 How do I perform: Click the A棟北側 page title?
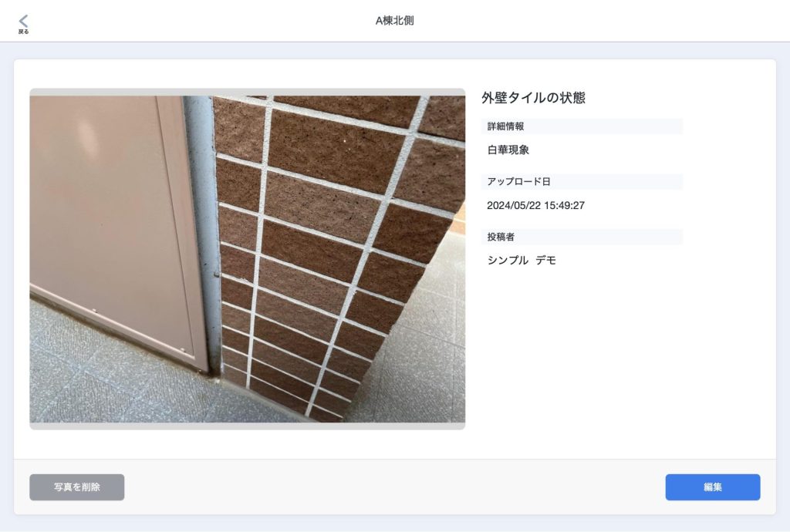tap(394, 21)
